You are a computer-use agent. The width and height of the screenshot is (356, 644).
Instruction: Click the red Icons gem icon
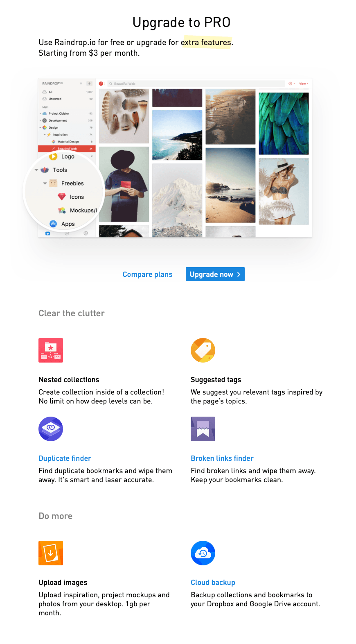point(62,197)
